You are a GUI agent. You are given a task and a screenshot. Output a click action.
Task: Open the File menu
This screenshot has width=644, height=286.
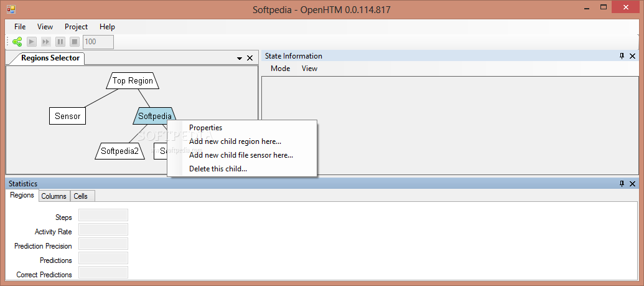[20, 27]
